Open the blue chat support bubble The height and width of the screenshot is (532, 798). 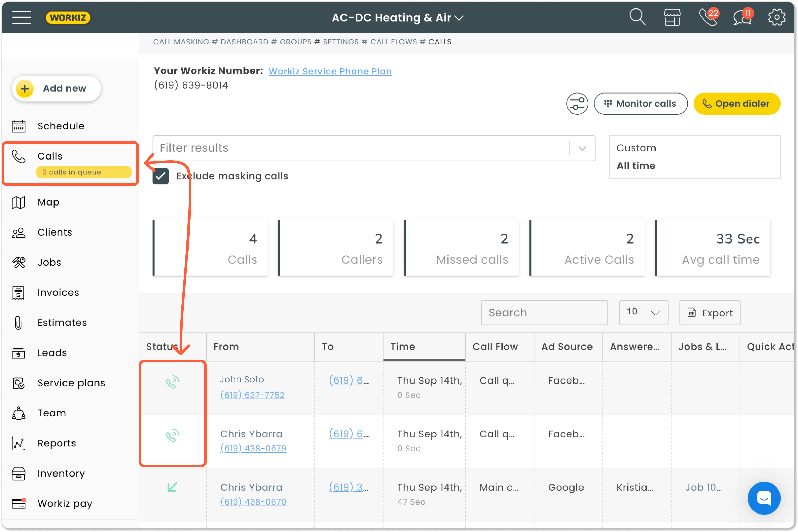(x=764, y=498)
